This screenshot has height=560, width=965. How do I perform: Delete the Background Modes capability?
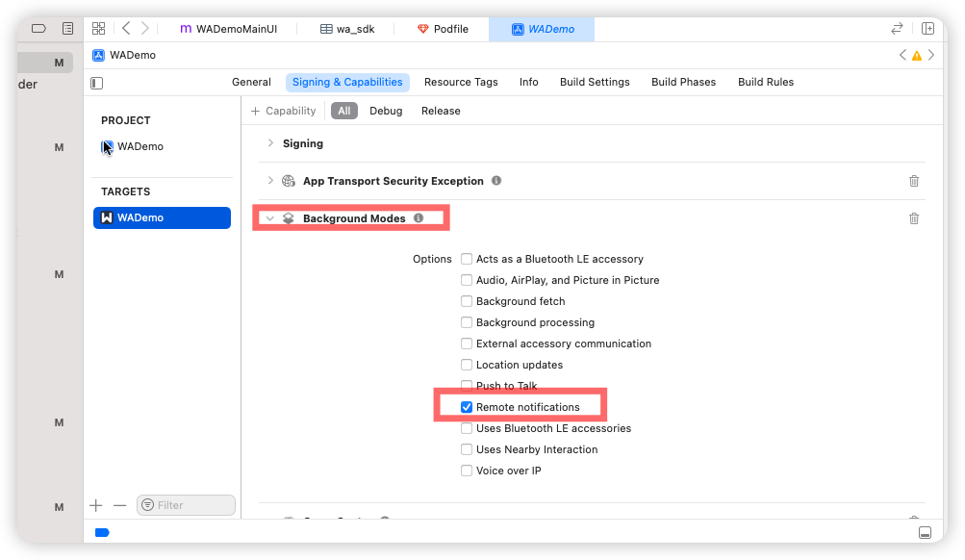point(914,218)
